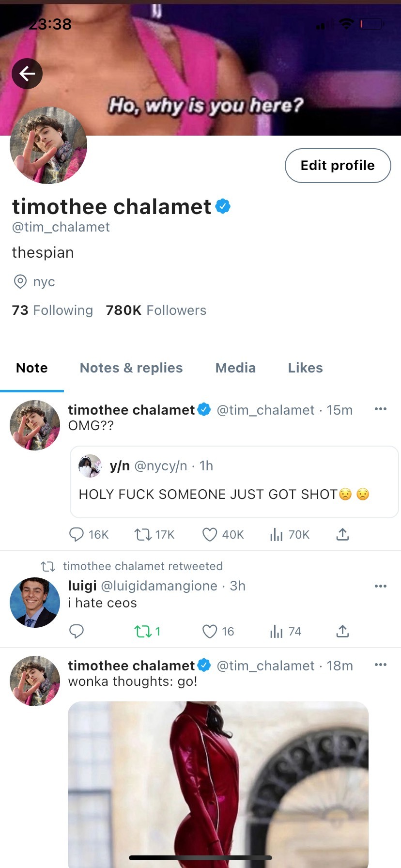Switch to the Notes & replies tab
The width and height of the screenshot is (401, 868).
[x=131, y=368]
